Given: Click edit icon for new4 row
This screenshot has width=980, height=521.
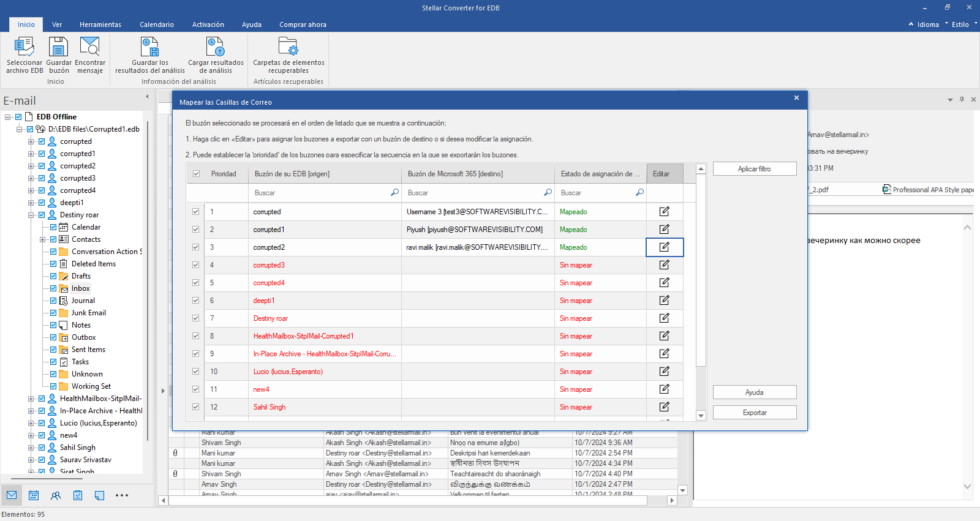Looking at the screenshot, I should 664,389.
